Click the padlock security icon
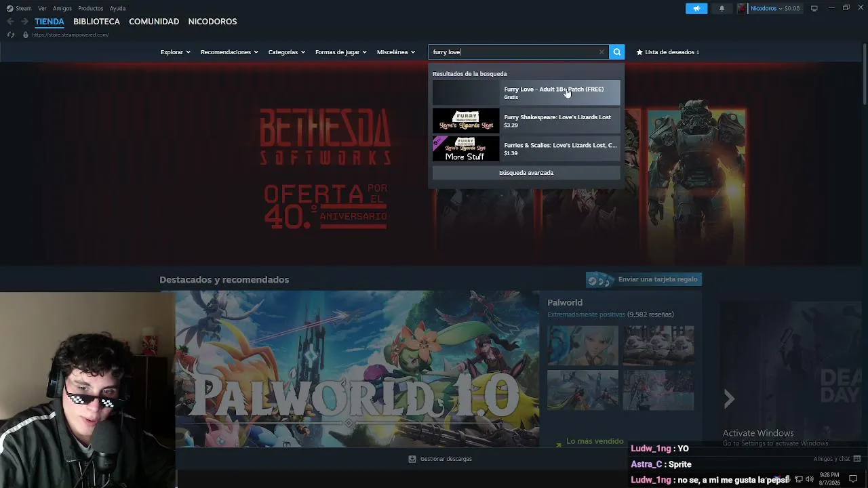This screenshot has height=488, width=868. 26,35
